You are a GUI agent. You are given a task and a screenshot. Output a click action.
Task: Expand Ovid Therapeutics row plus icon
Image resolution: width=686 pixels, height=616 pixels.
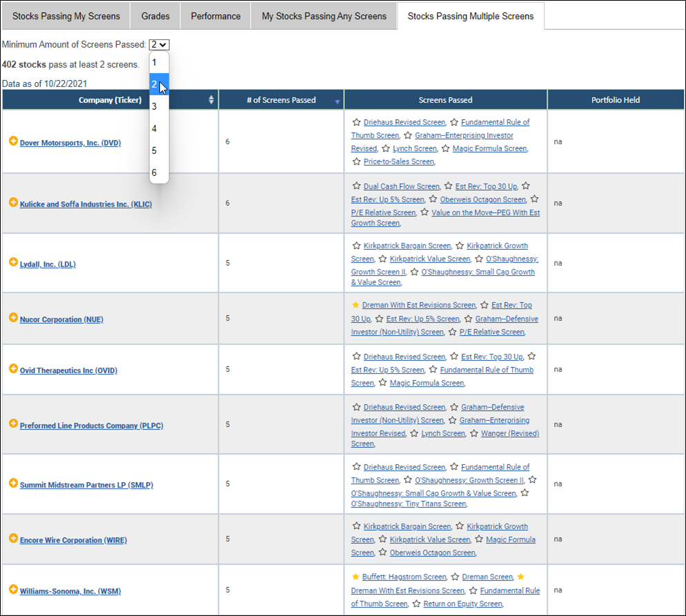[x=14, y=368]
